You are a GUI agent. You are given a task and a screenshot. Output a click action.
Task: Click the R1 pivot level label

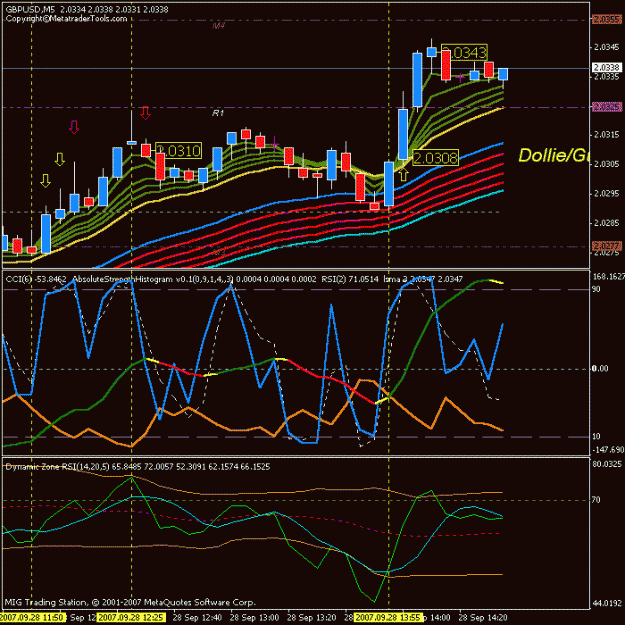218,114
